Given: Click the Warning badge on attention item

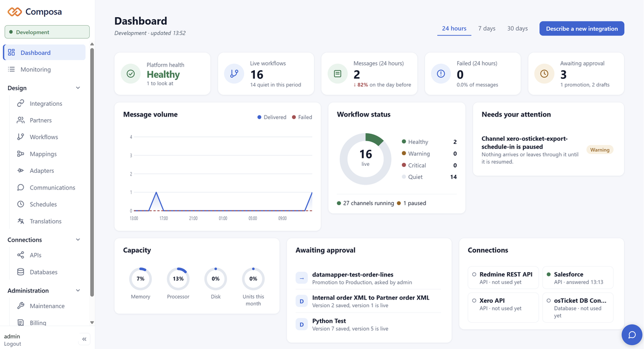Looking at the screenshot, I should tap(599, 150).
